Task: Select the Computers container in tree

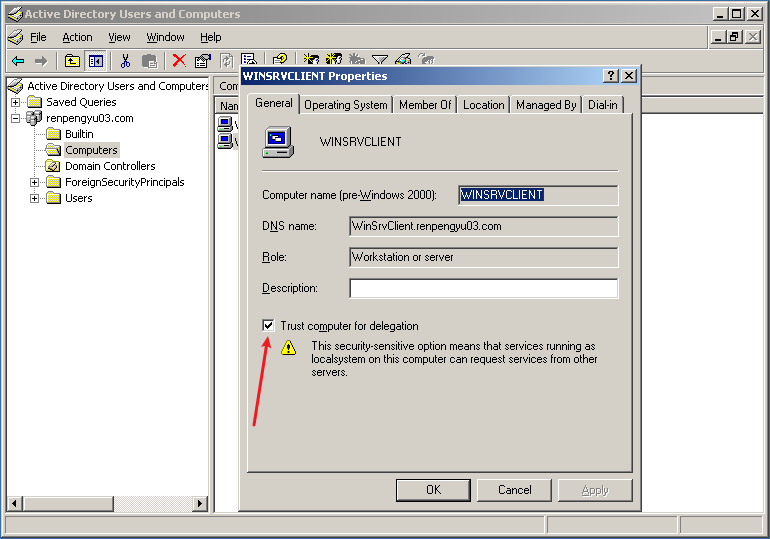Action: coord(91,150)
